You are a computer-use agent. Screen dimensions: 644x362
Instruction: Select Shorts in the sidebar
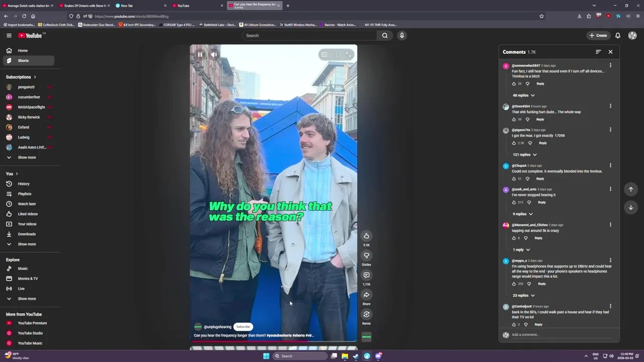[x=29, y=61]
